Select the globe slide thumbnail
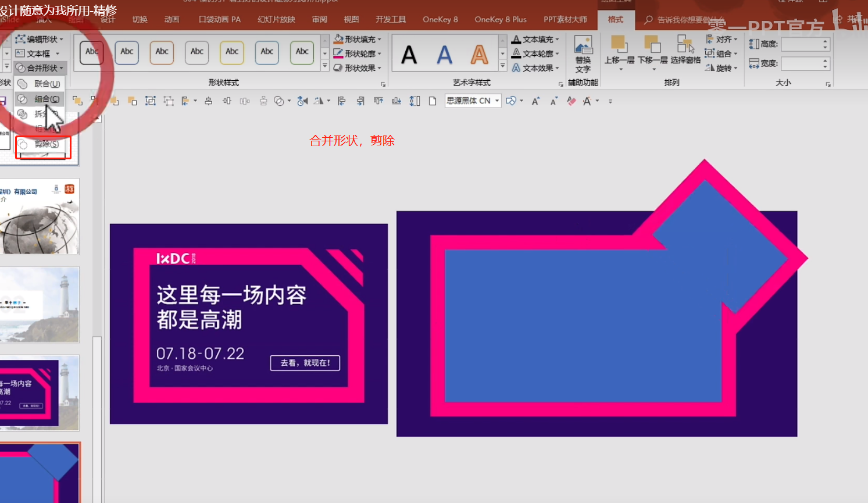 coord(40,216)
